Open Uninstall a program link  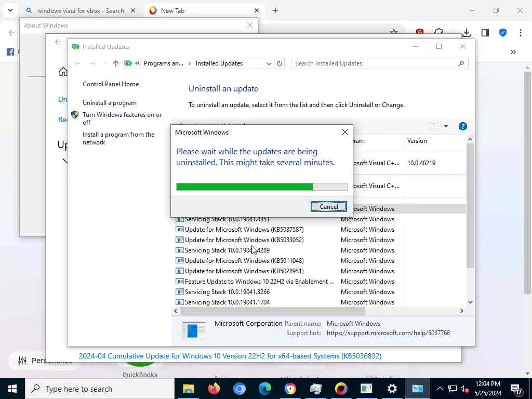pyautogui.click(x=110, y=103)
